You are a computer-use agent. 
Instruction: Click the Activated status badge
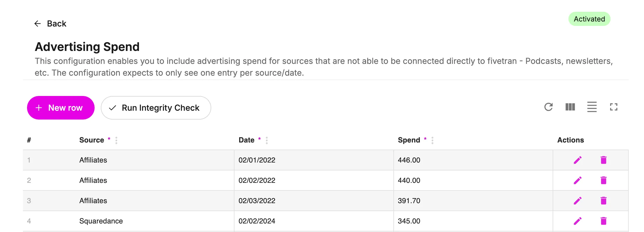click(x=589, y=19)
